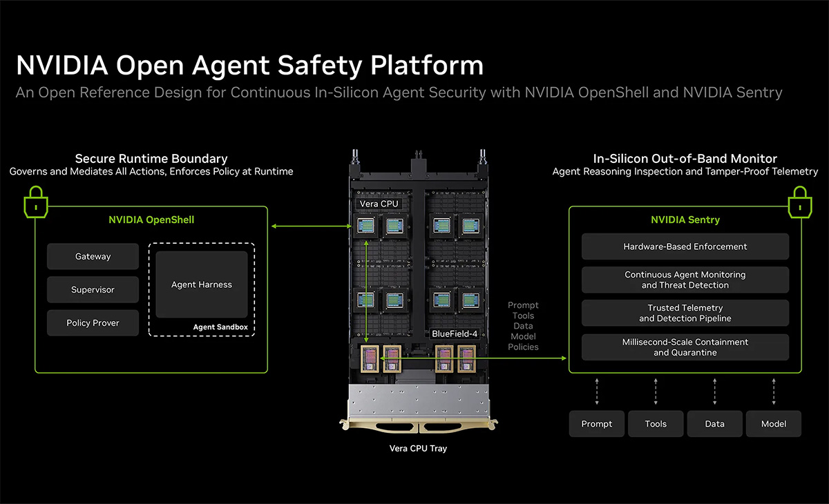Click the subtitle starting 'An Open Reference Design'
Viewport: 829px width, 504px height.
[x=399, y=93]
